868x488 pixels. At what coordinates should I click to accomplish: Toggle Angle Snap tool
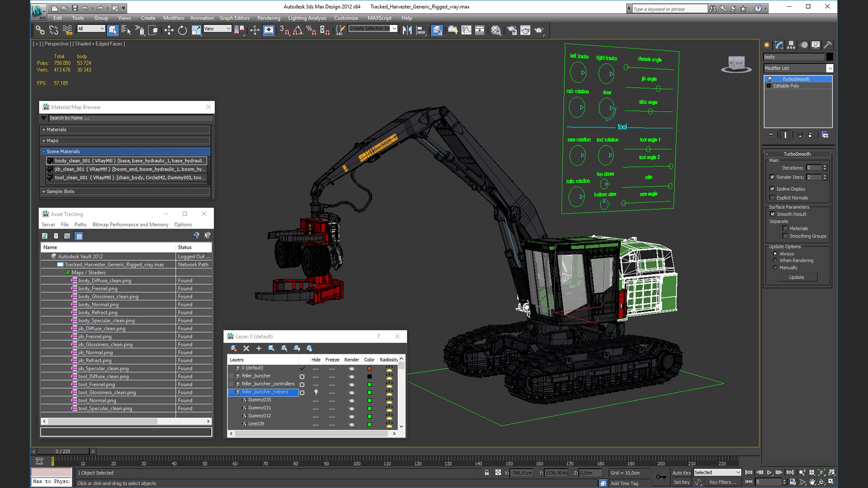click(x=298, y=30)
